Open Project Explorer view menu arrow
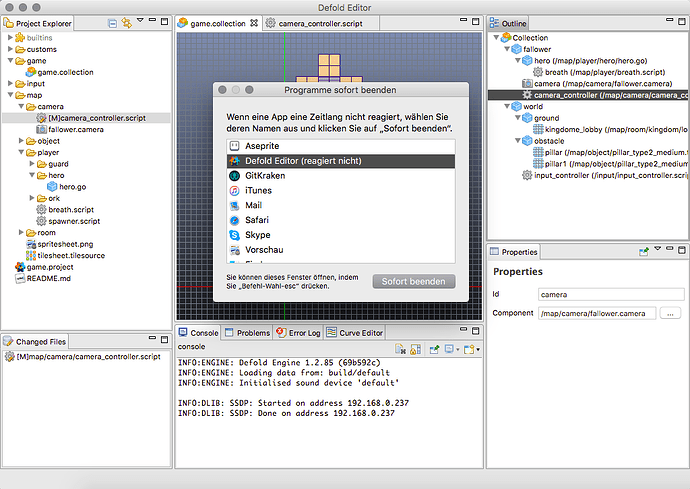 142,21
